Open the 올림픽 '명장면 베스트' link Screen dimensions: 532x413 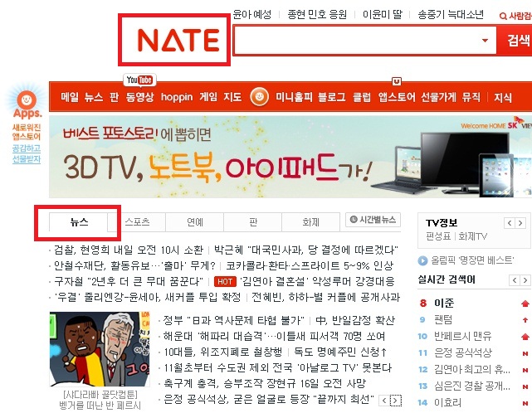click(x=472, y=260)
